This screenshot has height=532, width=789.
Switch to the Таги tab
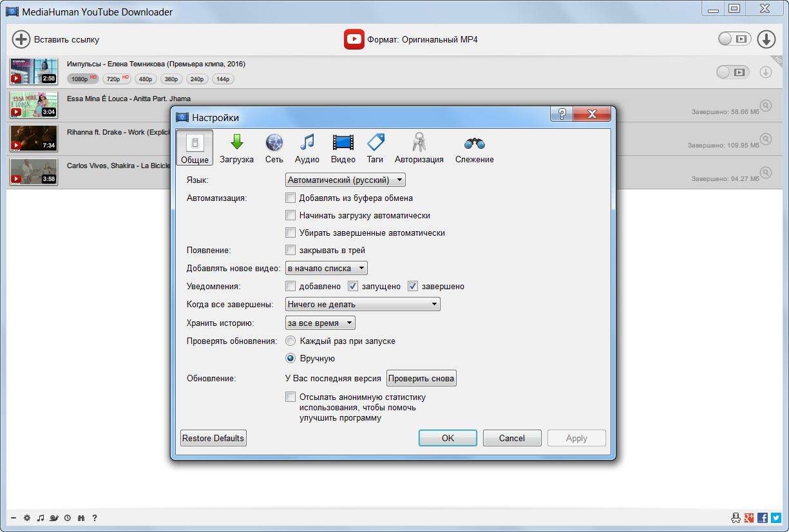375,148
